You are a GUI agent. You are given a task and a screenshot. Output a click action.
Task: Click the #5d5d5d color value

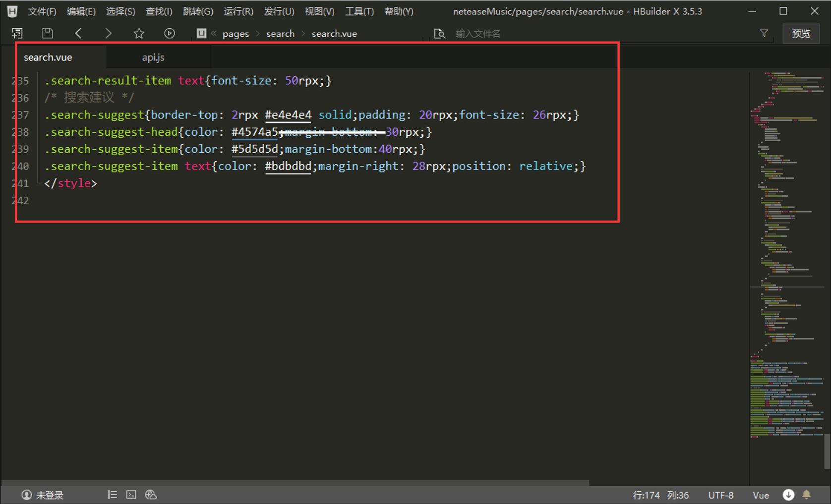click(x=254, y=149)
